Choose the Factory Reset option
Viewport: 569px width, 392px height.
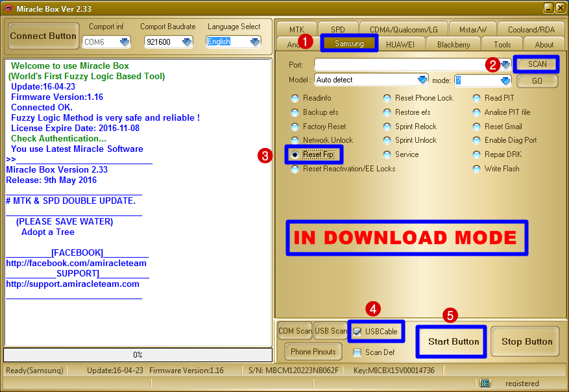pyautogui.click(x=295, y=127)
